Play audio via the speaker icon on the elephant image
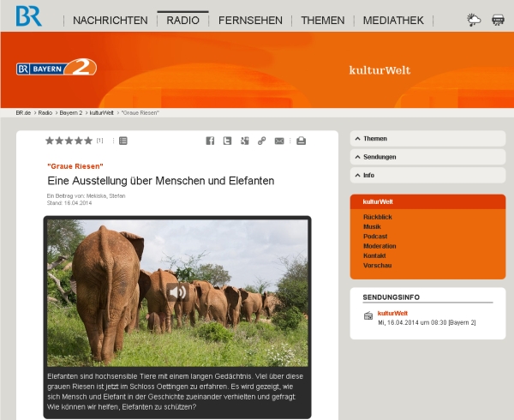Viewport: 514px width, 420px height. coord(177,291)
